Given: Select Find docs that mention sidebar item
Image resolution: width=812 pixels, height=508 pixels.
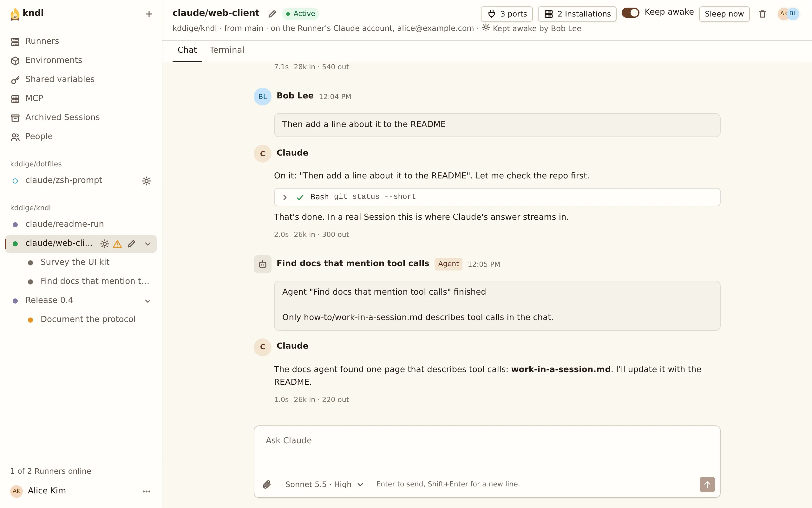Looking at the screenshot, I should [88, 281].
